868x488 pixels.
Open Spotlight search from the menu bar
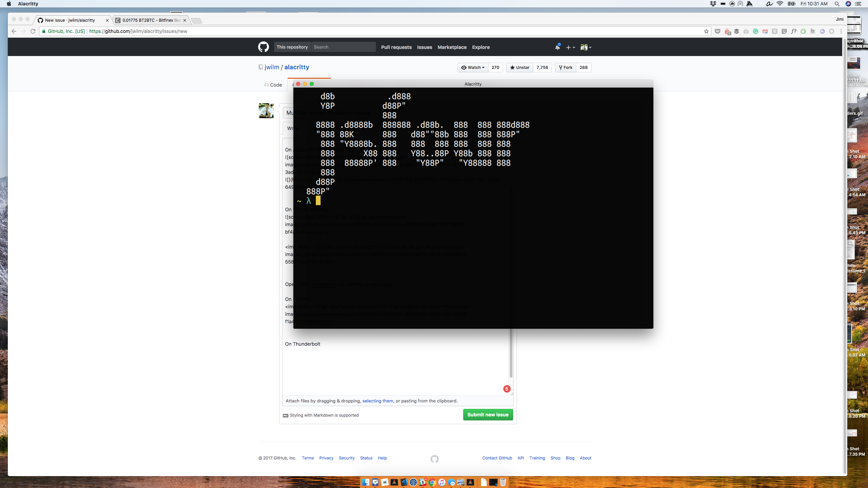[x=837, y=4]
